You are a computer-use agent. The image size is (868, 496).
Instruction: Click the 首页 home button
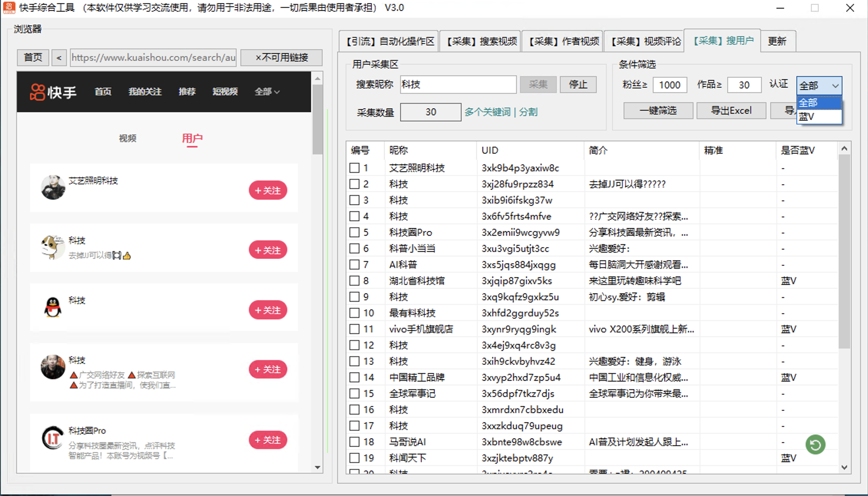pos(33,58)
